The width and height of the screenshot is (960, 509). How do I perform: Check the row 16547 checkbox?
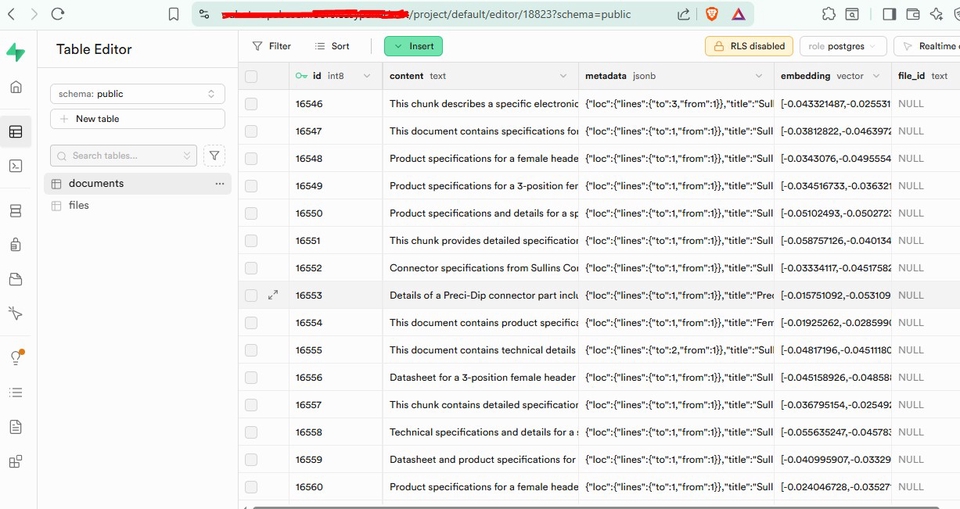tap(251, 131)
